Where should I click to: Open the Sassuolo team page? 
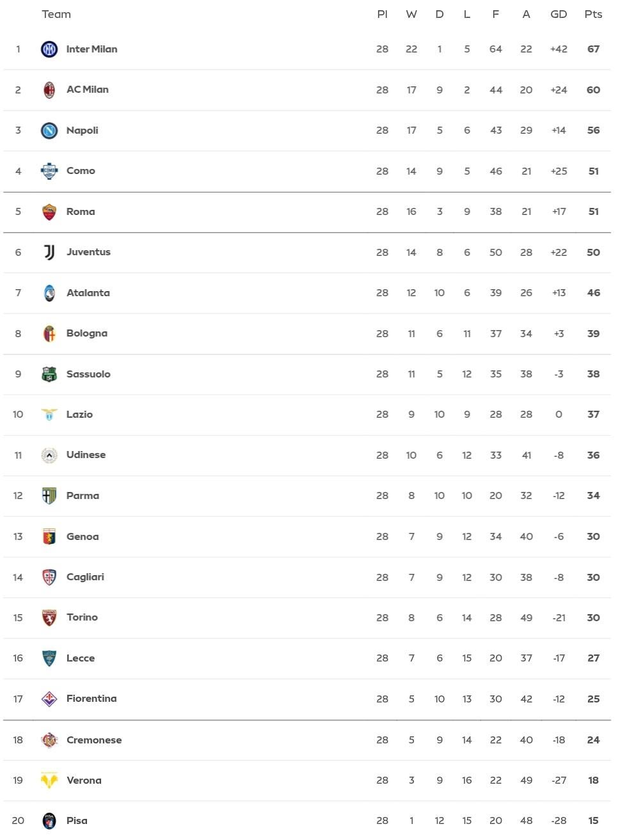point(88,374)
